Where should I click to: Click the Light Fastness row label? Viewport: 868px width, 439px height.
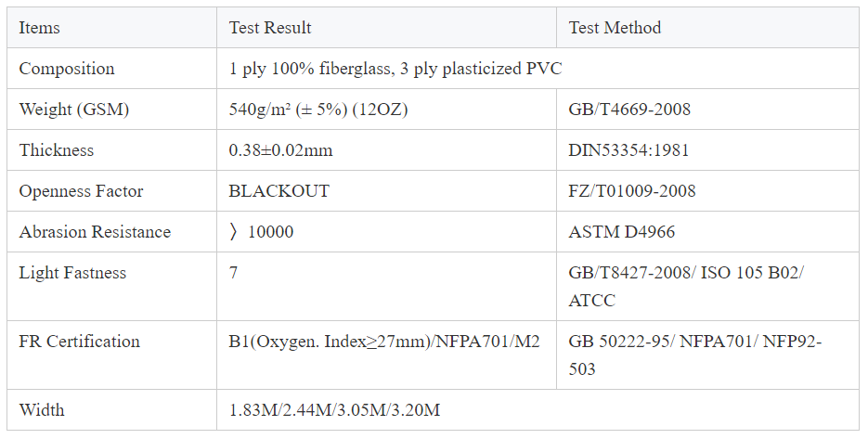[x=72, y=273]
